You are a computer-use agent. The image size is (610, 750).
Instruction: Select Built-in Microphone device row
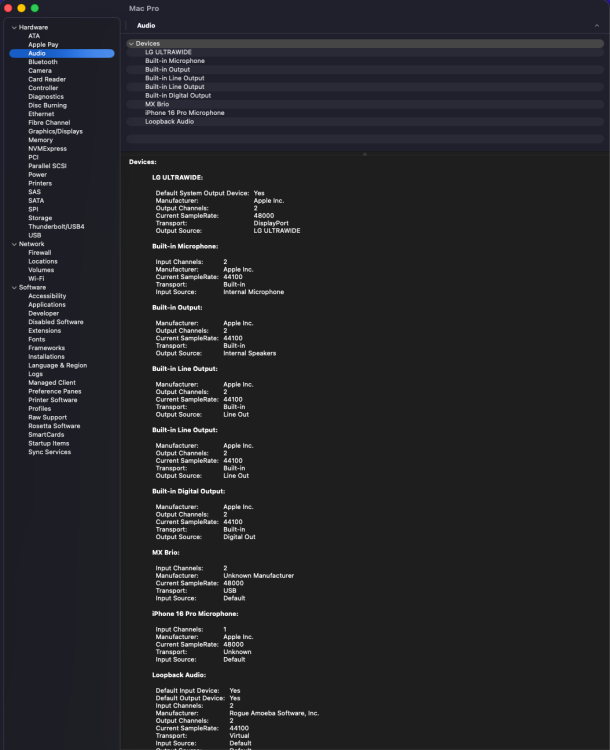(365, 61)
